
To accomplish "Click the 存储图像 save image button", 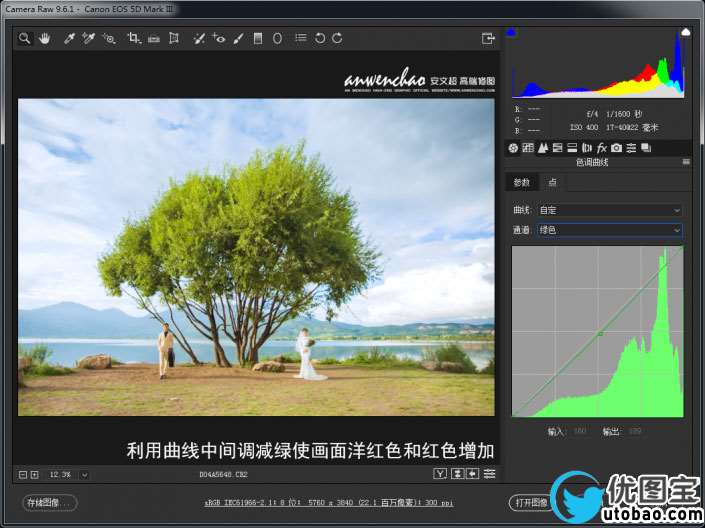I will tap(50, 502).
